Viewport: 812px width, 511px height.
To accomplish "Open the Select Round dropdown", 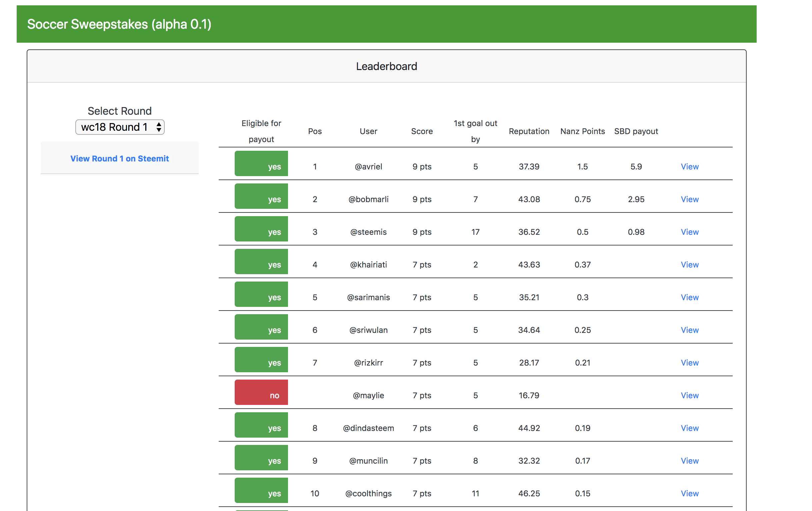I will click(120, 127).
